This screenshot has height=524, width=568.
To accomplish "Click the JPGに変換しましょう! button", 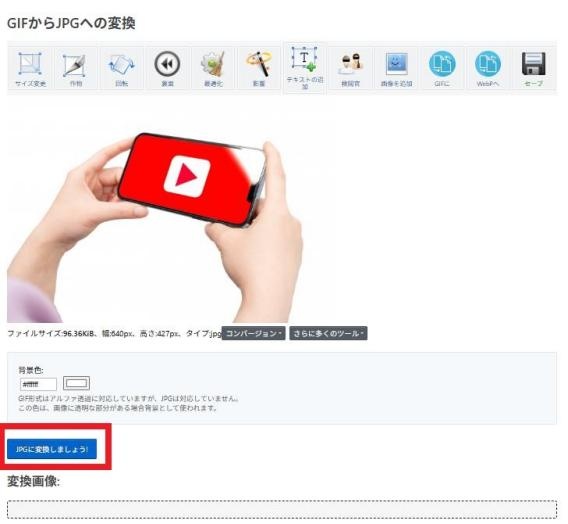I will [x=52, y=449].
